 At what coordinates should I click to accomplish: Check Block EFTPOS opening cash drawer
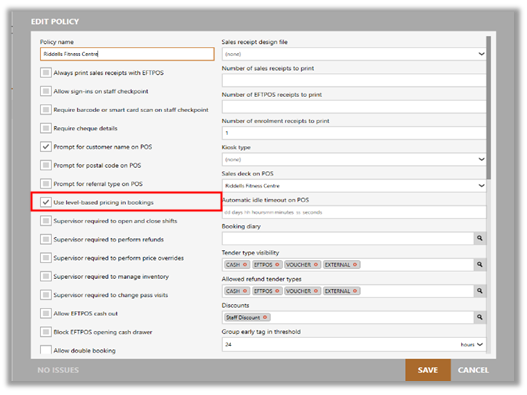46,332
